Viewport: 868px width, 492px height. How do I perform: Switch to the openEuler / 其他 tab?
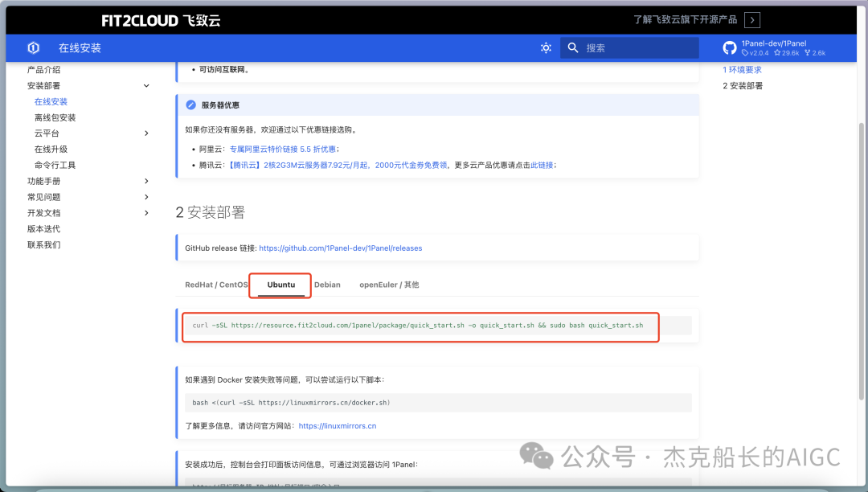point(389,285)
